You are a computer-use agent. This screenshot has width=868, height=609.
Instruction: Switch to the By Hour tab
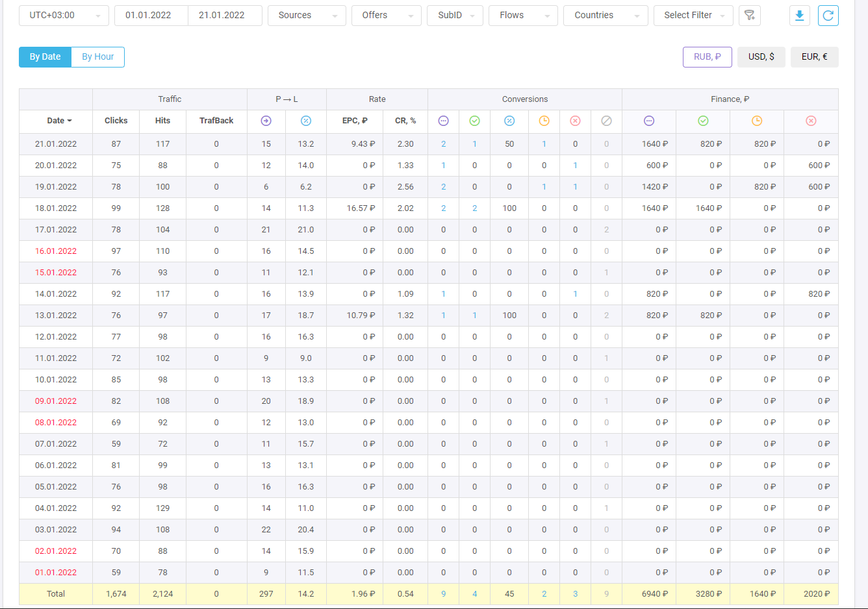tap(98, 57)
